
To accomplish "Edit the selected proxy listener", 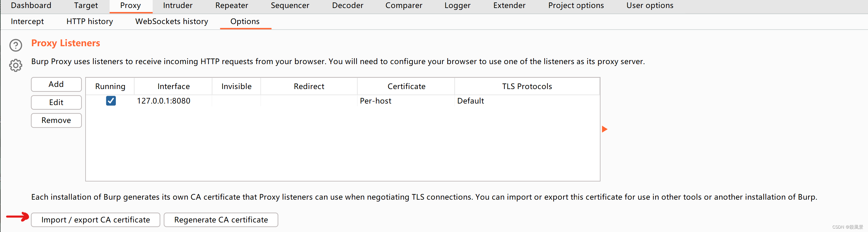I will click(56, 102).
